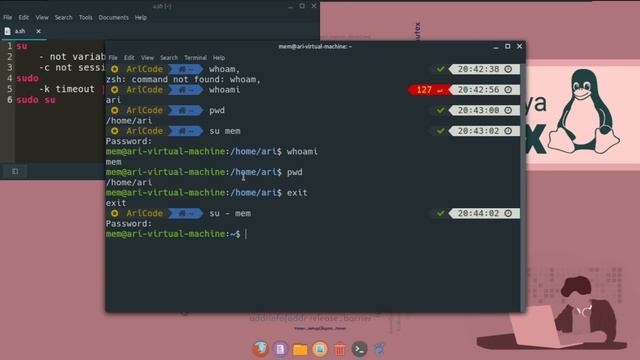
Task: Click blue home segment on 'su - mem' prompt
Action: (186, 213)
